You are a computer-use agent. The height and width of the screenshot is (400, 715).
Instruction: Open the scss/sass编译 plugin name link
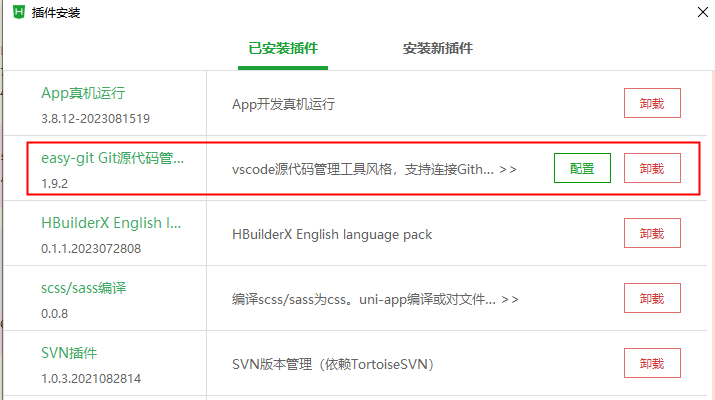(x=83, y=288)
